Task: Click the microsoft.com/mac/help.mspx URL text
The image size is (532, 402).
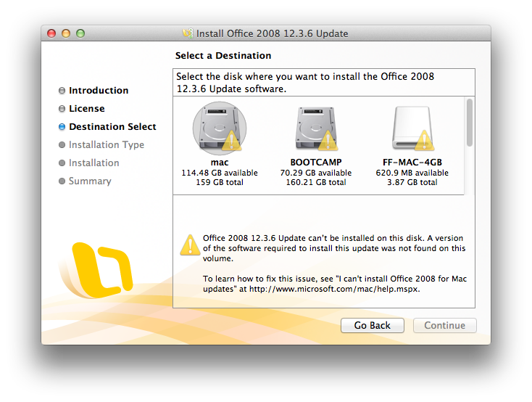Action: click(335, 290)
